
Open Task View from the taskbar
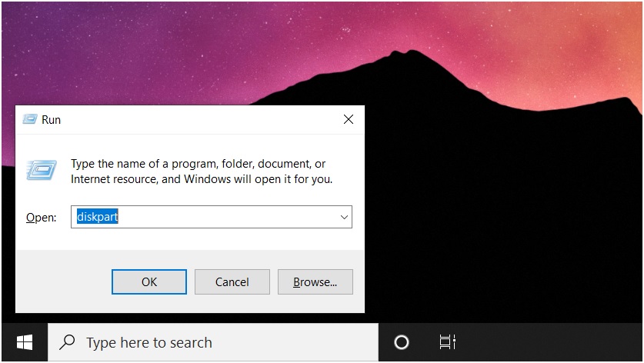pos(447,342)
